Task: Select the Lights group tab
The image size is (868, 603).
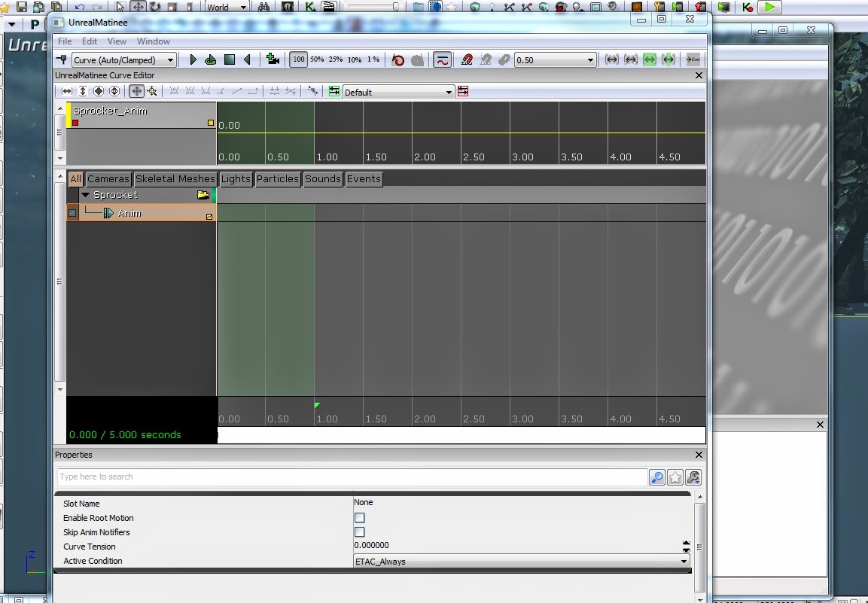Action: [x=236, y=179]
